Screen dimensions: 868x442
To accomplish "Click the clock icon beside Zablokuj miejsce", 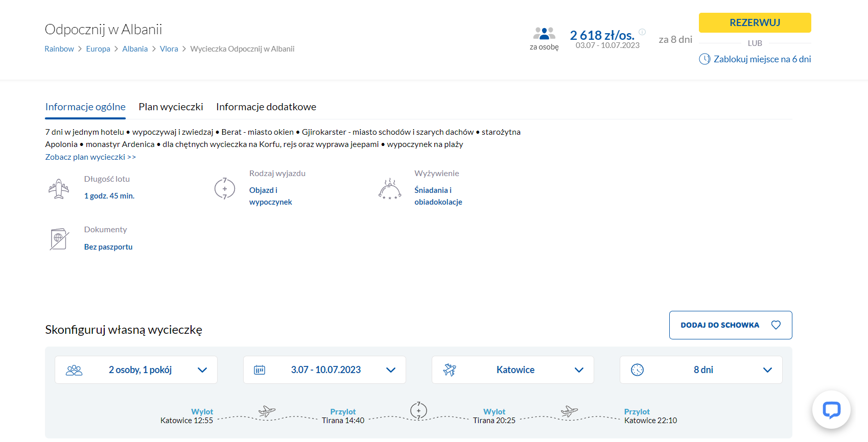I will click(x=705, y=59).
